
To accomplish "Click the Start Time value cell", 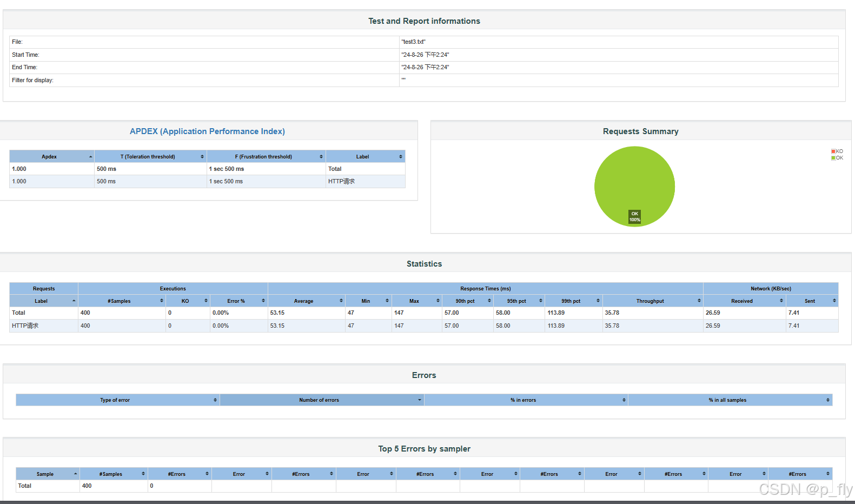I will (619, 55).
